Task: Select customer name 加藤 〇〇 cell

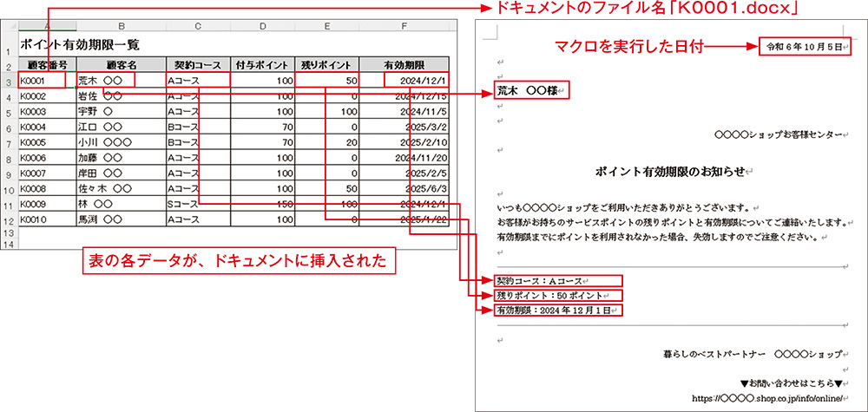Action: click(x=122, y=158)
